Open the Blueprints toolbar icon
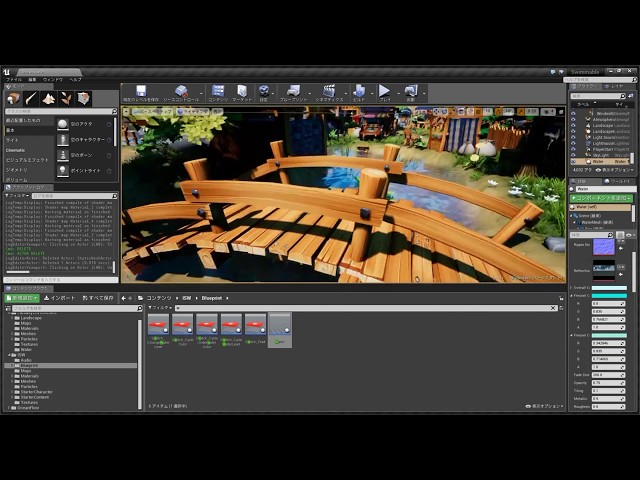 293,91
